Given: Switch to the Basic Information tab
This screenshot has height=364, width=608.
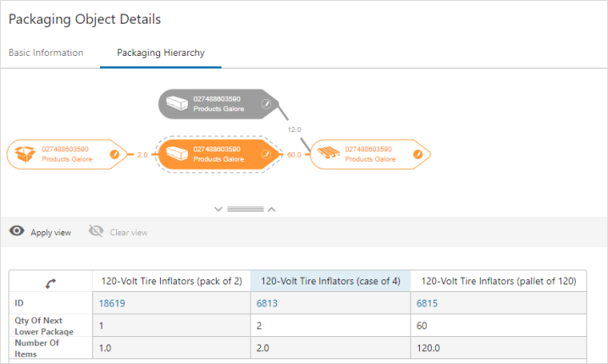Looking at the screenshot, I should click(46, 52).
